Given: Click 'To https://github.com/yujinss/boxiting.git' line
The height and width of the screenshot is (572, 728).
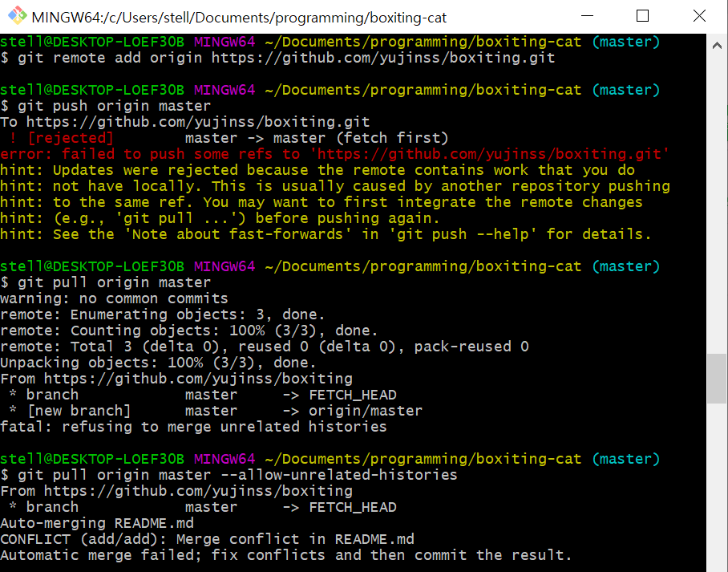Looking at the screenshot, I should click(185, 122).
